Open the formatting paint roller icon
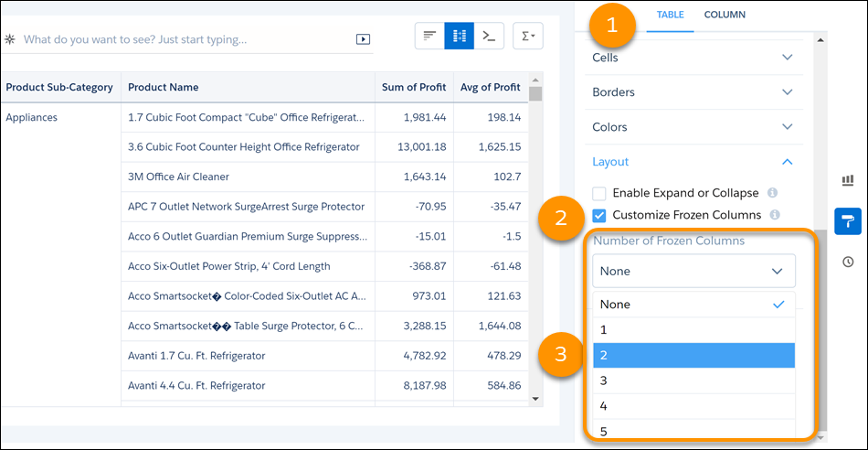The image size is (868, 450). point(848,221)
